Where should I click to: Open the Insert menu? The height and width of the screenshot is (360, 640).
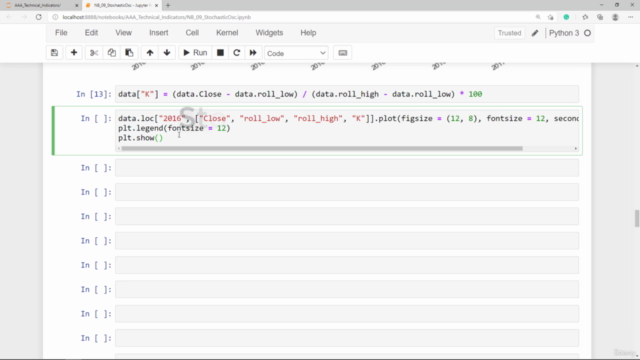158,33
